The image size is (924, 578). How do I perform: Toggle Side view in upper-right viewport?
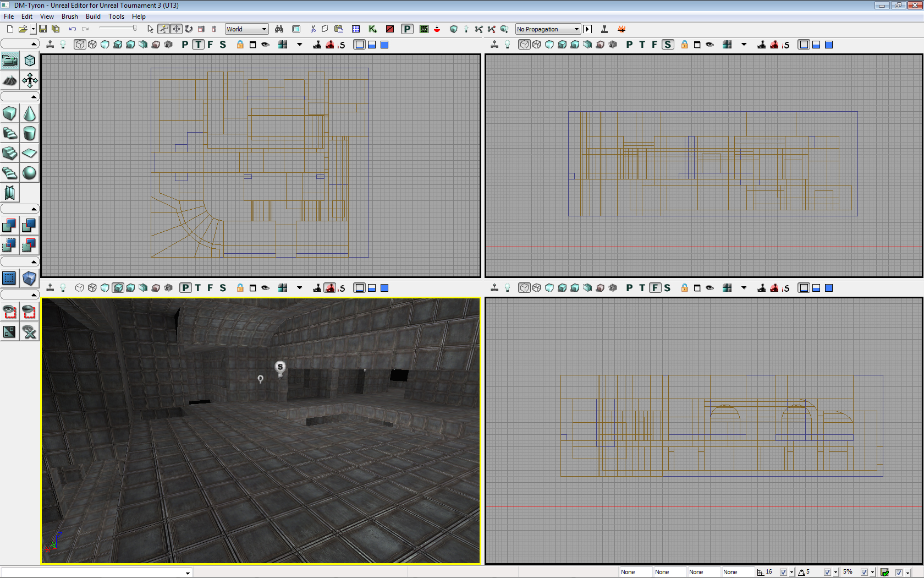coord(668,45)
